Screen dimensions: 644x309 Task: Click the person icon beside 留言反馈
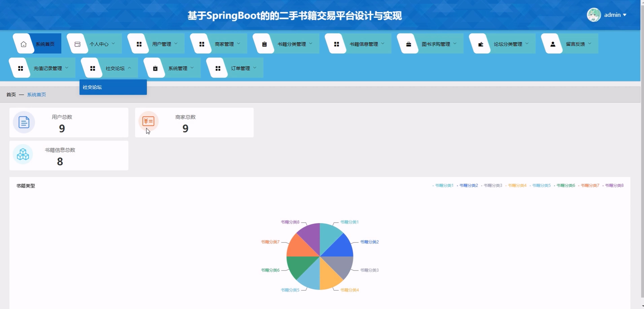click(553, 44)
